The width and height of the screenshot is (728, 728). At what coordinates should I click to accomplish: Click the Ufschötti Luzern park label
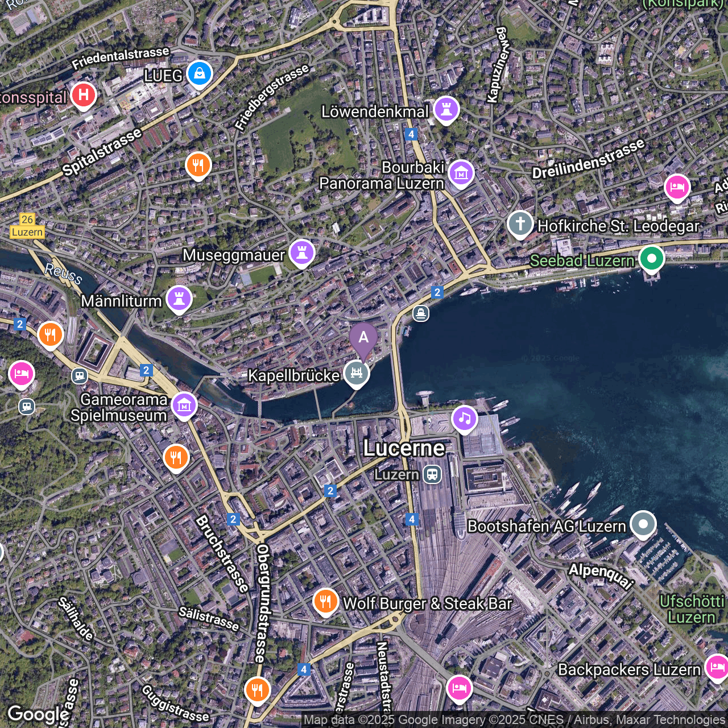692,609
